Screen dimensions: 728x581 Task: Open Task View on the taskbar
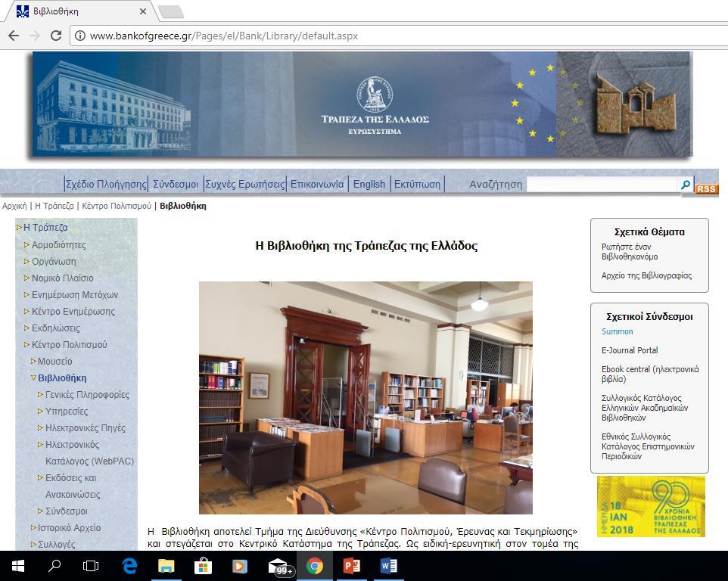tap(91, 566)
